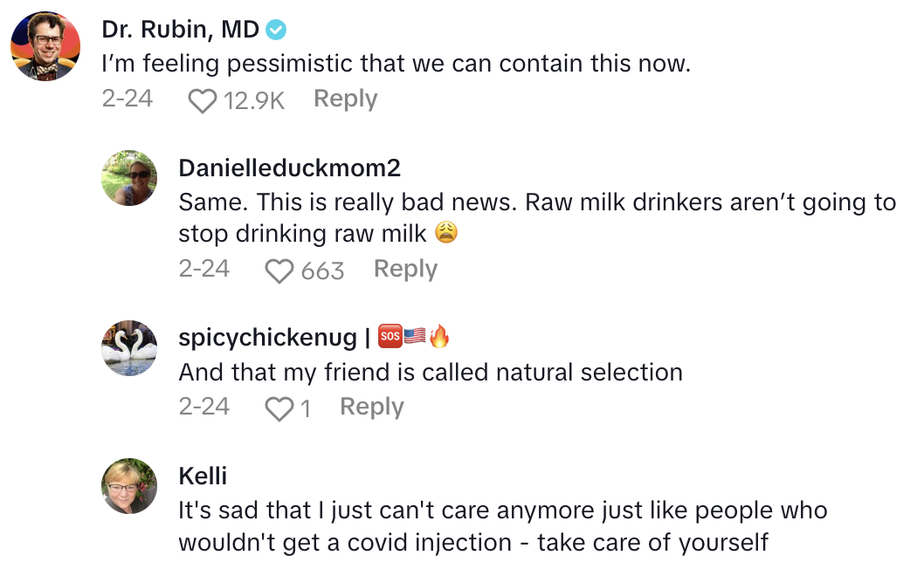Click the 12.9K like count
The width and height of the screenshot is (924, 562).
254,101
